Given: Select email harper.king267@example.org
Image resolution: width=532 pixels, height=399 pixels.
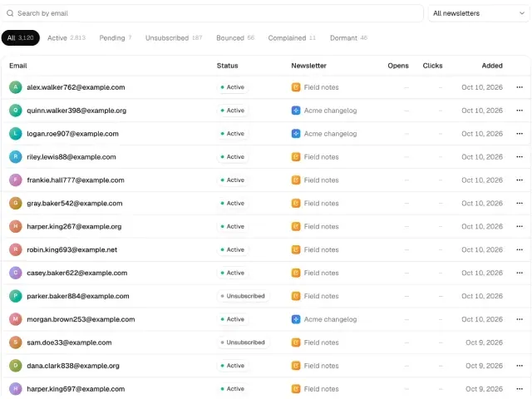Looking at the screenshot, I should point(74,226).
